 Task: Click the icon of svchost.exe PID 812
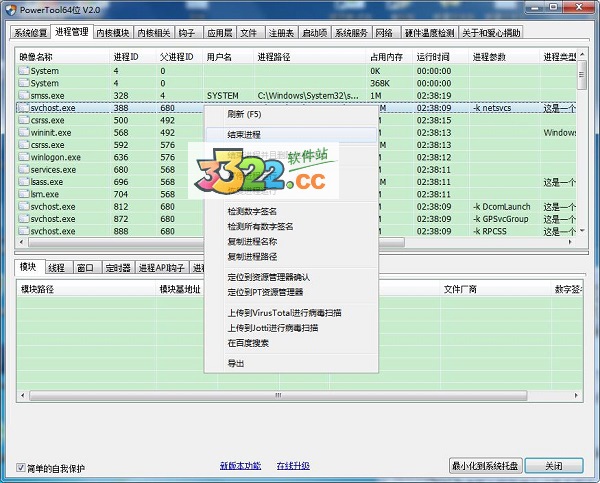(x=24, y=206)
